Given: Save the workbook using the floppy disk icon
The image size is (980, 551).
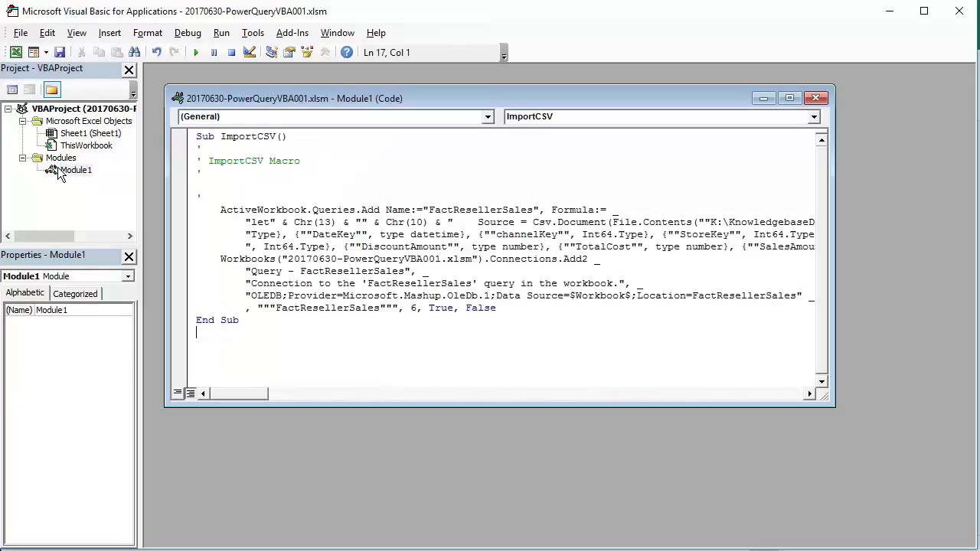Looking at the screenshot, I should [60, 52].
